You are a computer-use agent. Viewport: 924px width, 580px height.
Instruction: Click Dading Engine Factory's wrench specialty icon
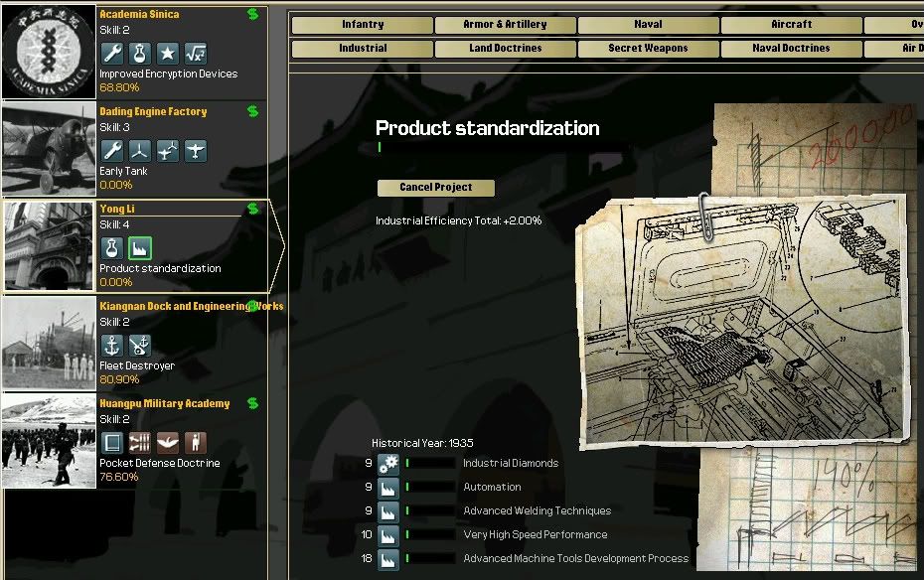click(x=112, y=151)
